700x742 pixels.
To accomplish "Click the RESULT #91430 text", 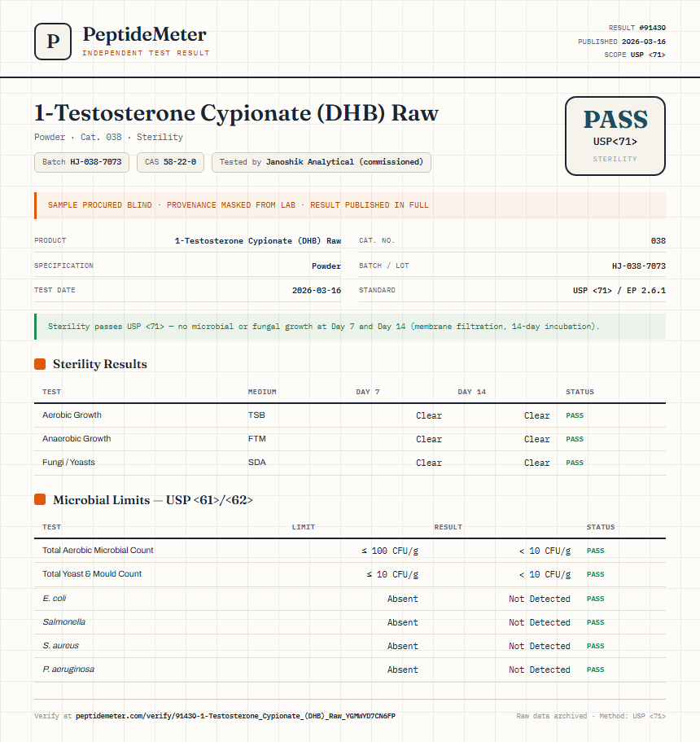I will [x=637, y=28].
